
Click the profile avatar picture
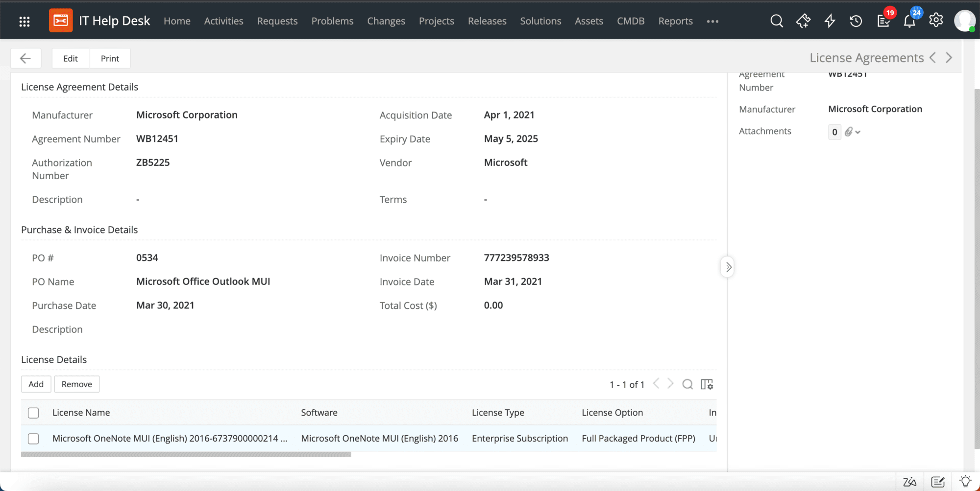(965, 20)
